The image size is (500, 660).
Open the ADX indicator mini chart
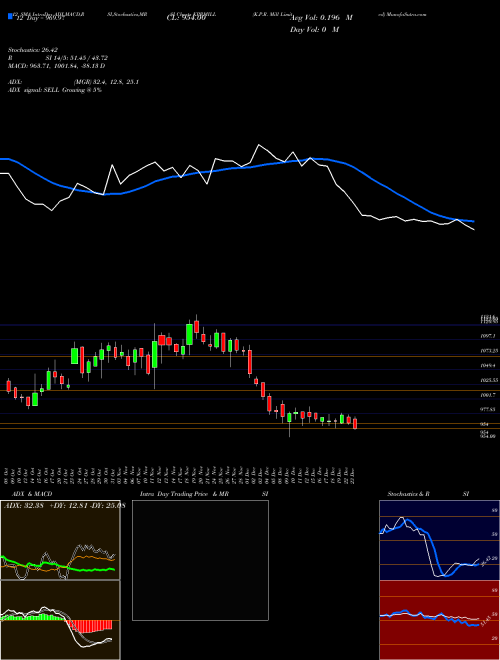pos(60,540)
